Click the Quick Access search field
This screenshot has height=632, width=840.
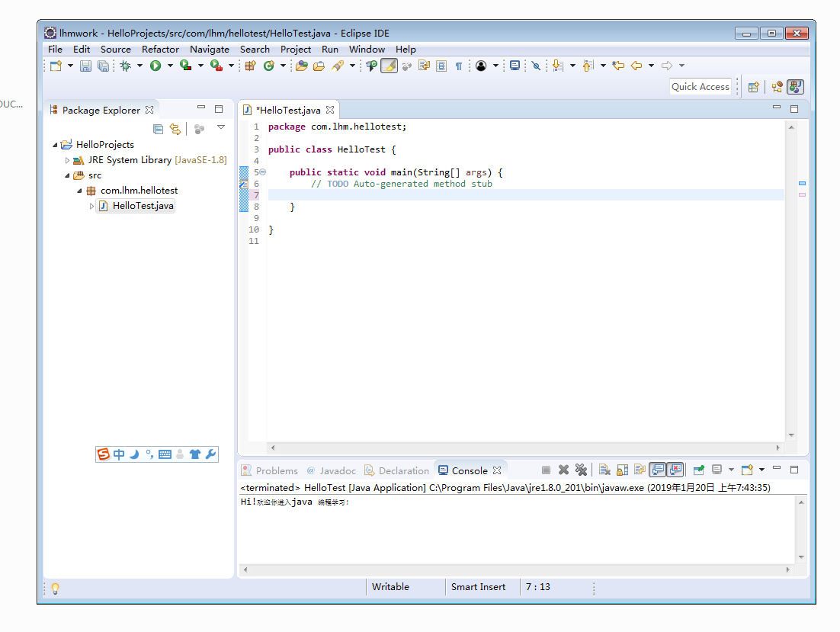701,87
